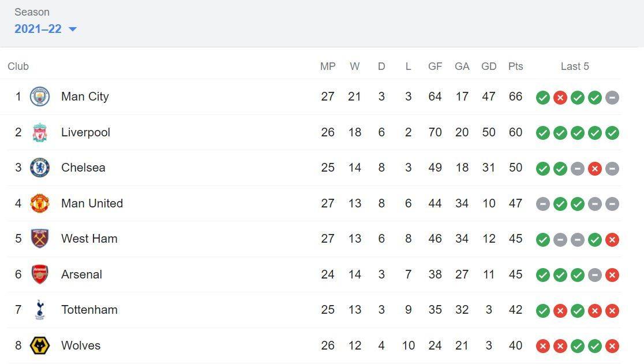The width and height of the screenshot is (644, 364).
Task: Select the Pts column header
Action: click(515, 66)
